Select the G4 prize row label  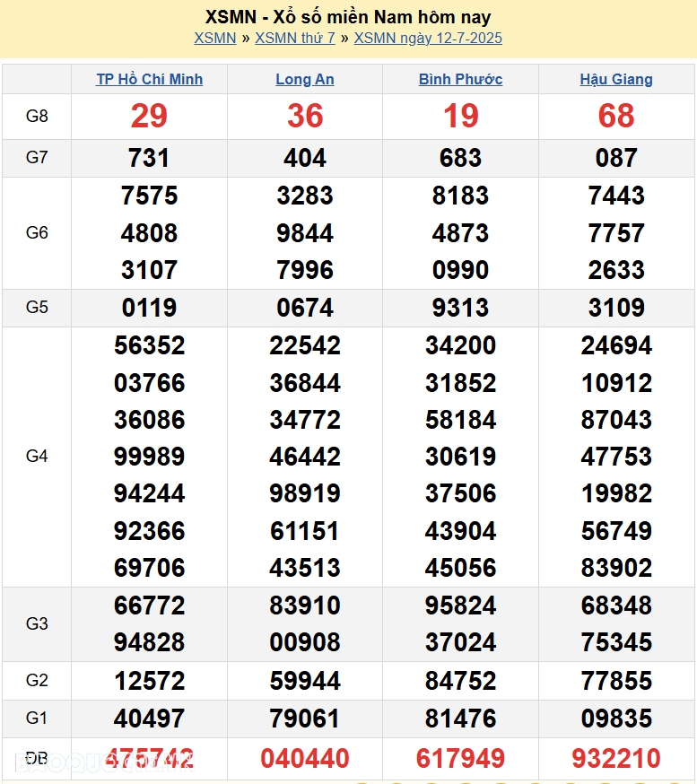[x=37, y=457]
